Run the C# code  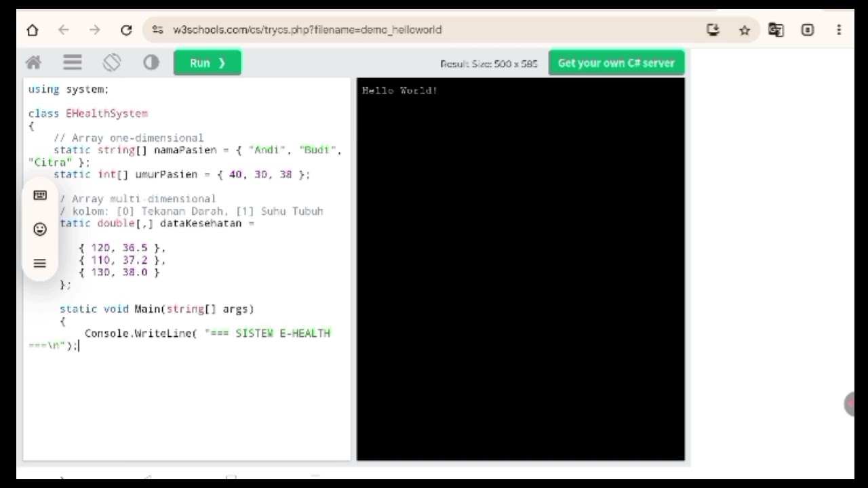click(x=208, y=63)
